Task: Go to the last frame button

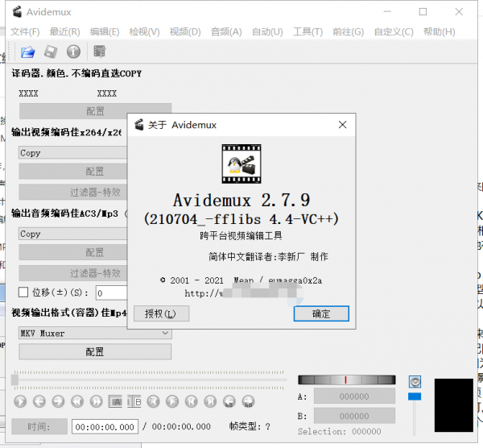Action: (211, 401)
